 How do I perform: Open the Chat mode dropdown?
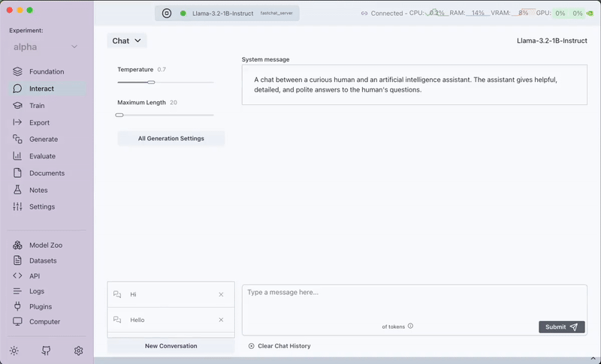tap(126, 41)
